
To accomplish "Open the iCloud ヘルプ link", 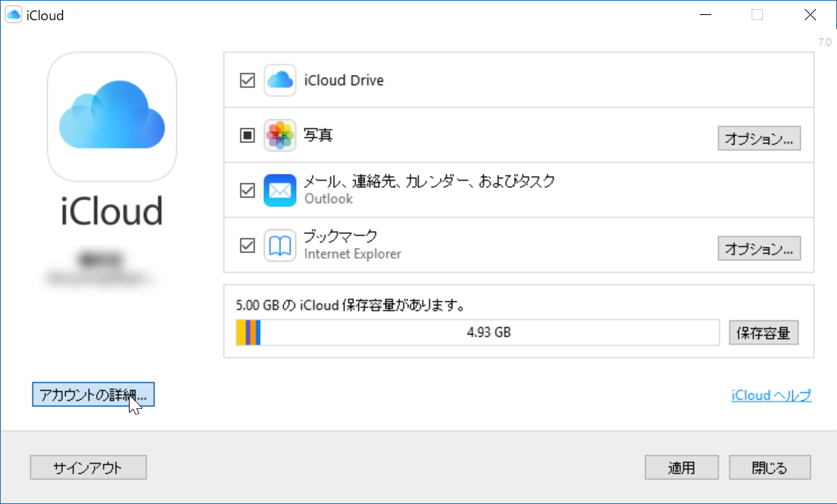I will click(x=771, y=395).
